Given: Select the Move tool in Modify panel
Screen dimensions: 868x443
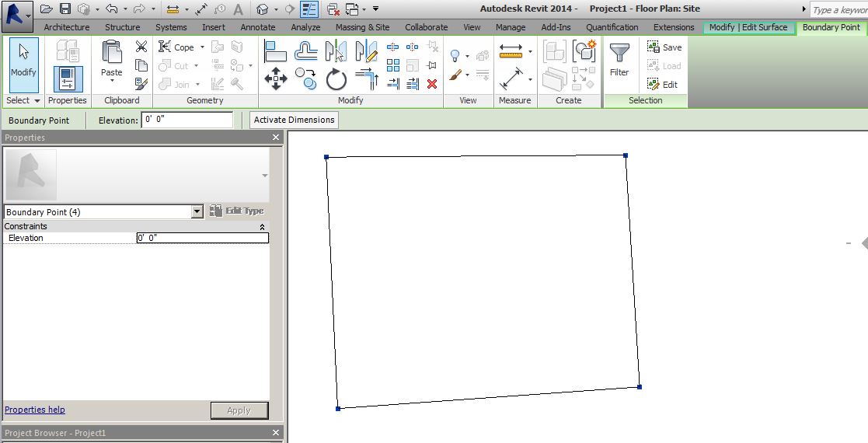Looking at the screenshot, I should [x=276, y=78].
